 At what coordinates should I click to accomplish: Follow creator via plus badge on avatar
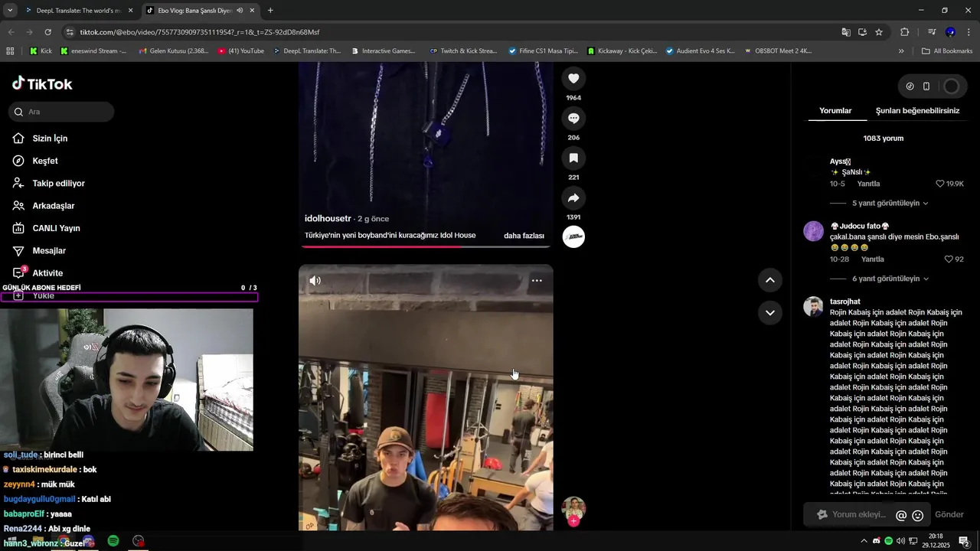point(573,521)
